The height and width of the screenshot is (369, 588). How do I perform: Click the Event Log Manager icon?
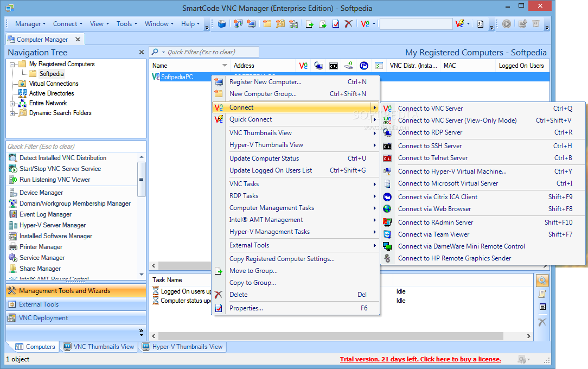point(13,214)
